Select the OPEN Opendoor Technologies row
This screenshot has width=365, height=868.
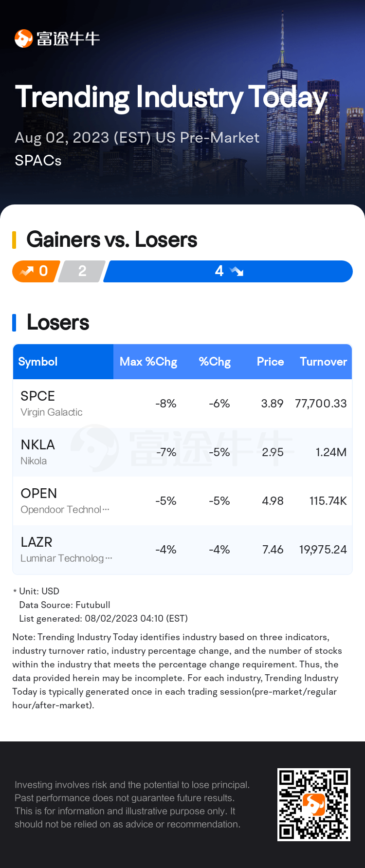[x=182, y=501]
